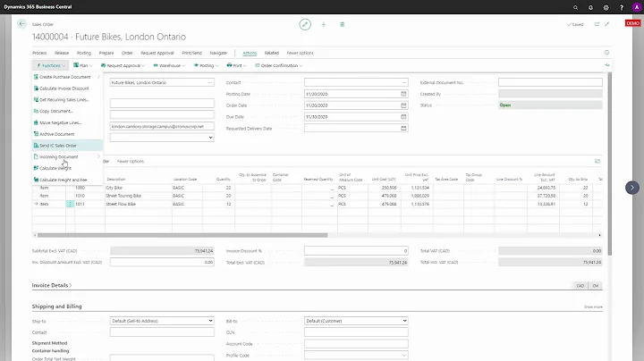Open the Order Date calendar picker
This screenshot has height=361, width=644.
tap(403, 105)
